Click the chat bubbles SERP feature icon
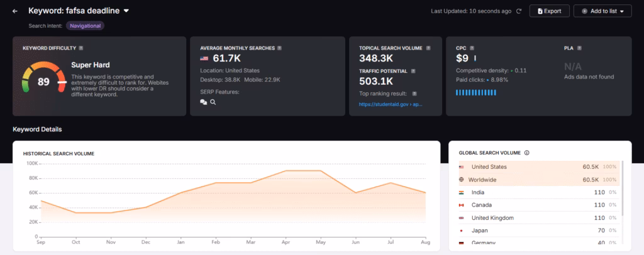644x255 pixels. tap(204, 102)
